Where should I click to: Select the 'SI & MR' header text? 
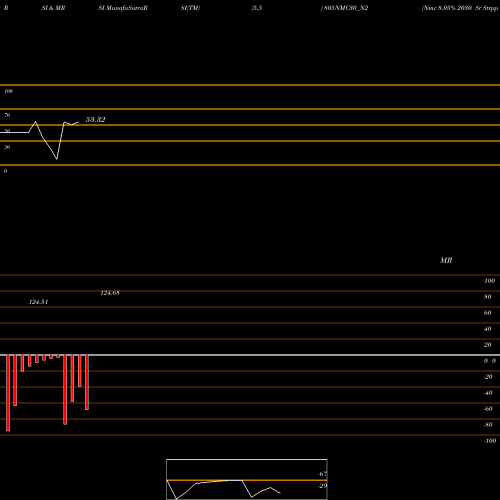53,8
